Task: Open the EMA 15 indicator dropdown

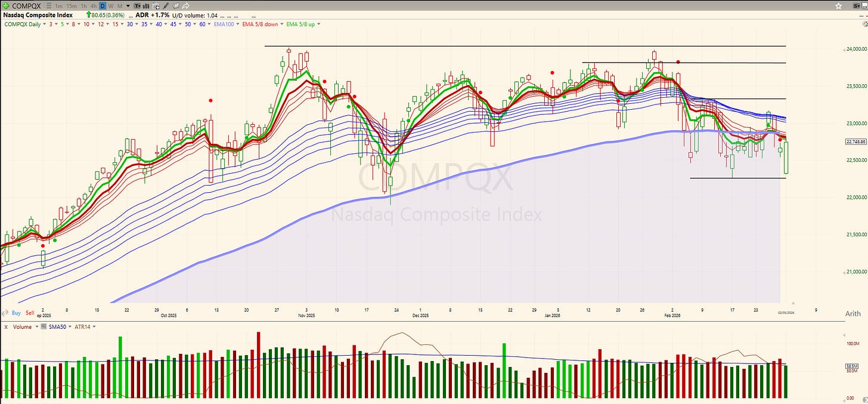Action: coord(122,24)
